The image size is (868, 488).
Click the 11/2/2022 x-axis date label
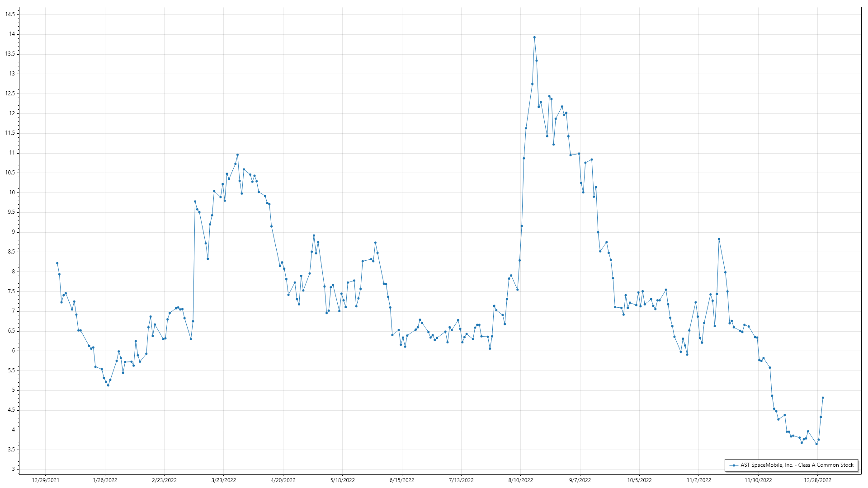click(x=698, y=480)
